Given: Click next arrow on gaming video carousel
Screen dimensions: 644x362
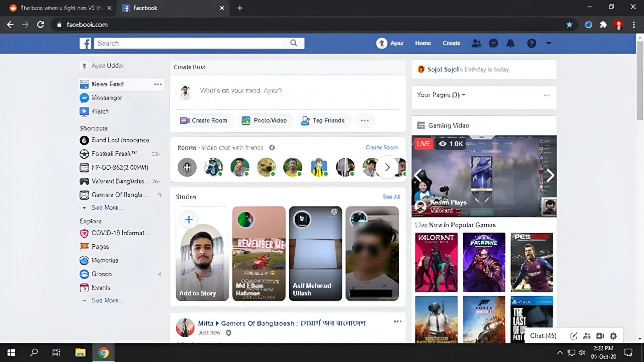Looking at the screenshot, I should click(550, 175).
